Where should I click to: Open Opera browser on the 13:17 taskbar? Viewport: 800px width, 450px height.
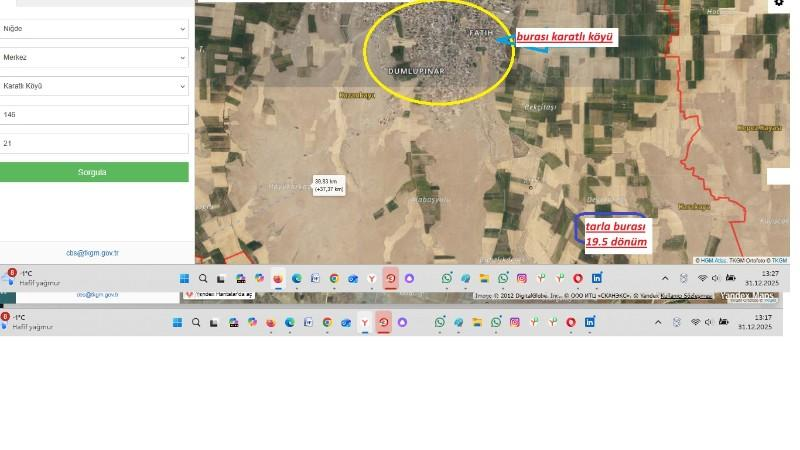click(571, 322)
